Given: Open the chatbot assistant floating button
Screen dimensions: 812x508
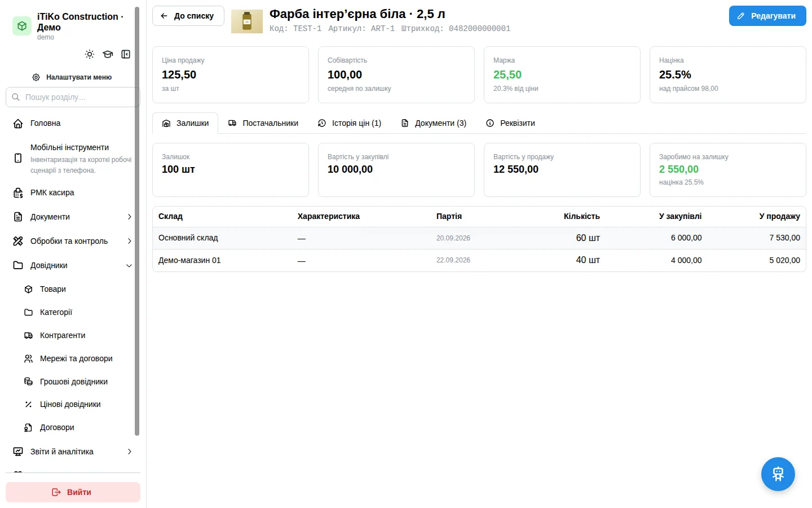Looking at the screenshot, I should point(778,474).
